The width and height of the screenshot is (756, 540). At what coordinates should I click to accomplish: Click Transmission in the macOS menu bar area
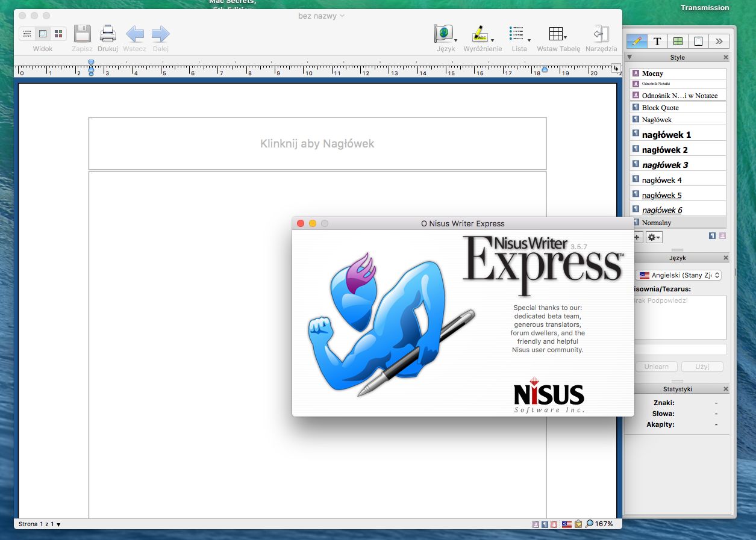tap(705, 8)
